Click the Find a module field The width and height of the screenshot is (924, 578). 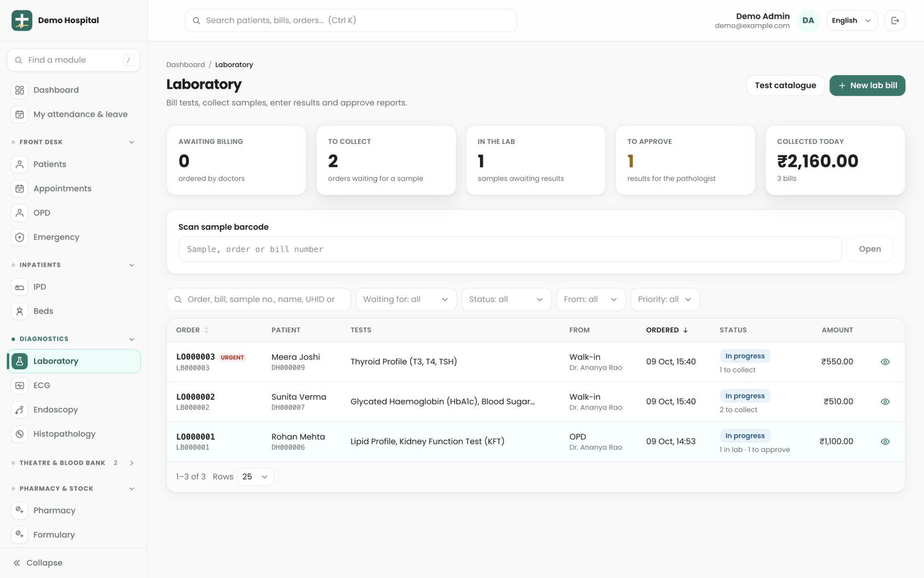[74, 60]
